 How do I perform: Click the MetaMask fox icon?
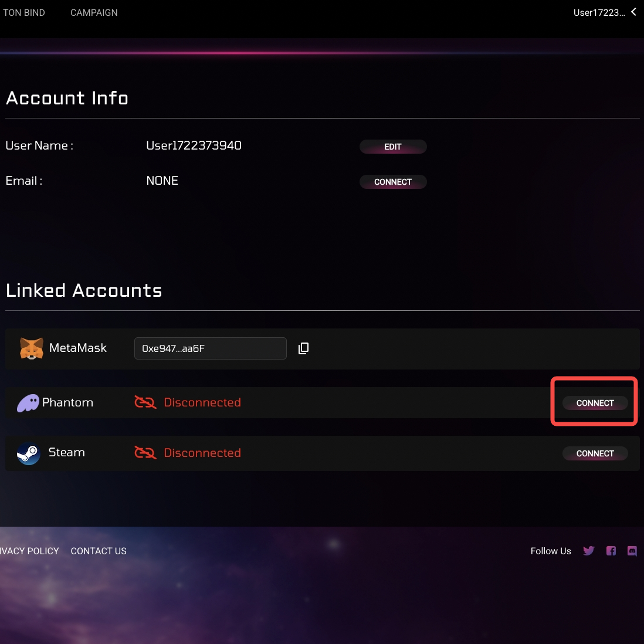click(32, 348)
